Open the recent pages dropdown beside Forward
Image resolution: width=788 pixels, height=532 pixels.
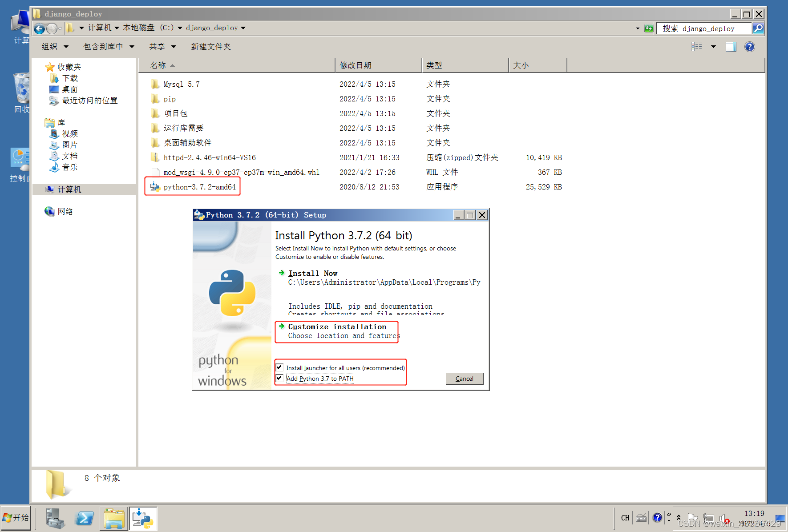tap(61, 29)
